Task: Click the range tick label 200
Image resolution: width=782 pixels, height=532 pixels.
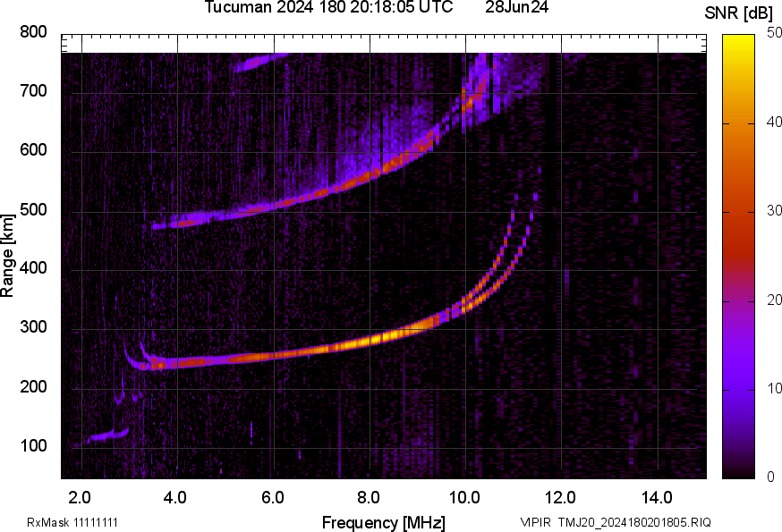Action: [x=33, y=387]
